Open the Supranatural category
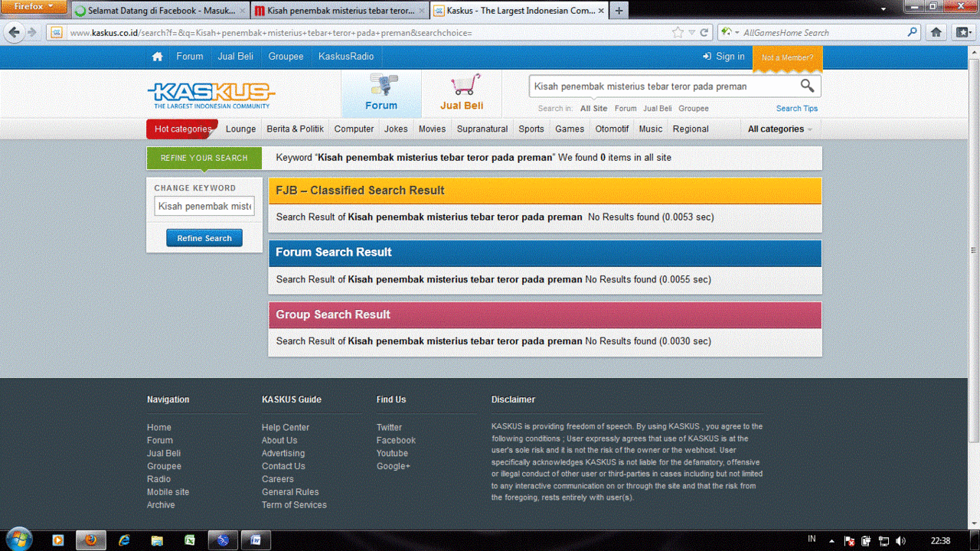 [x=482, y=129]
